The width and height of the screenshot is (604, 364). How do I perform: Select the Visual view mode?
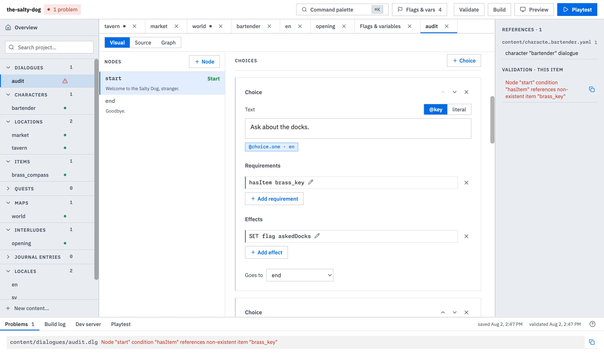[x=117, y=42]
